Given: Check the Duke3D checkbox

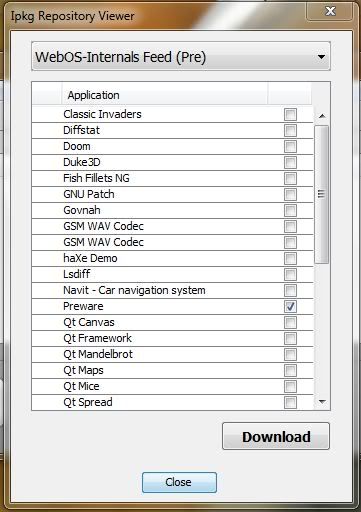Looking at the screenshot, I should (290, 162).
